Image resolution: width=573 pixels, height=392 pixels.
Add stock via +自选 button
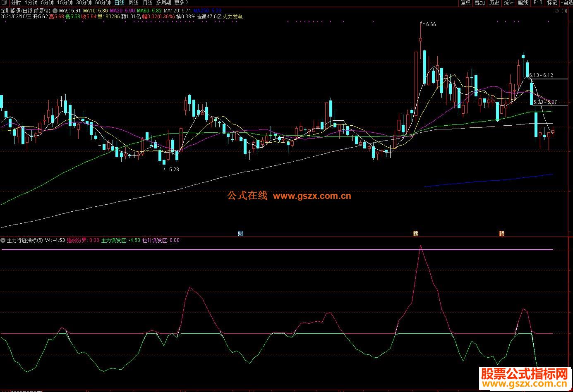point(566,3)
